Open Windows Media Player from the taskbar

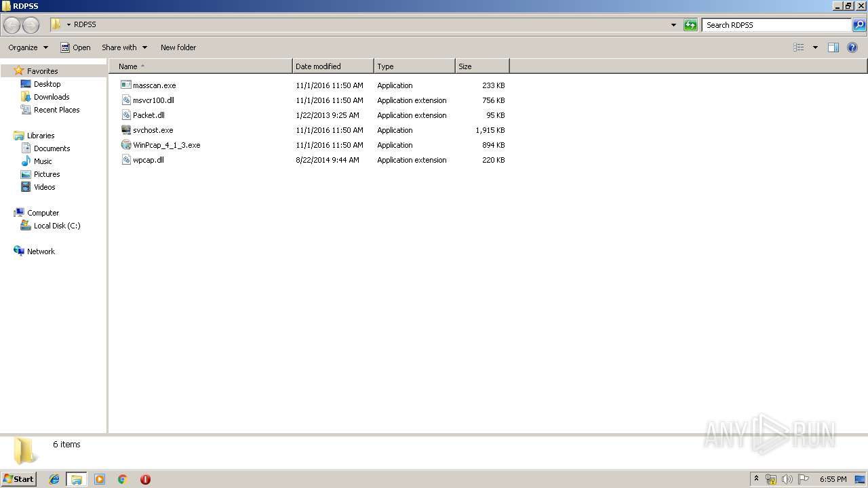click(x=100, y=479)
